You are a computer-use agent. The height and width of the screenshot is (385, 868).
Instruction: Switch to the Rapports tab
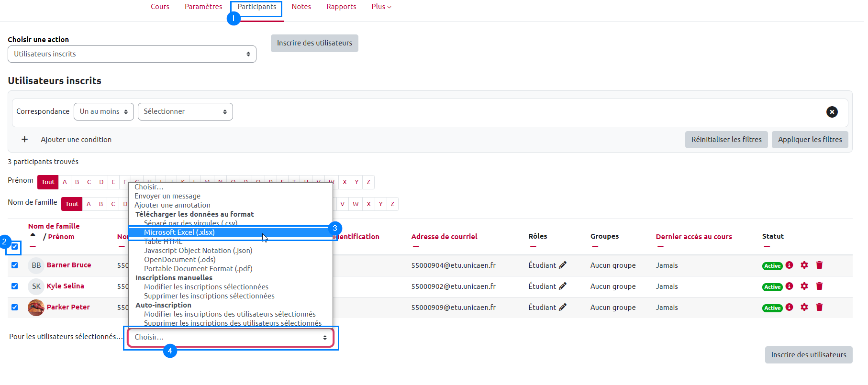[341, 7]
